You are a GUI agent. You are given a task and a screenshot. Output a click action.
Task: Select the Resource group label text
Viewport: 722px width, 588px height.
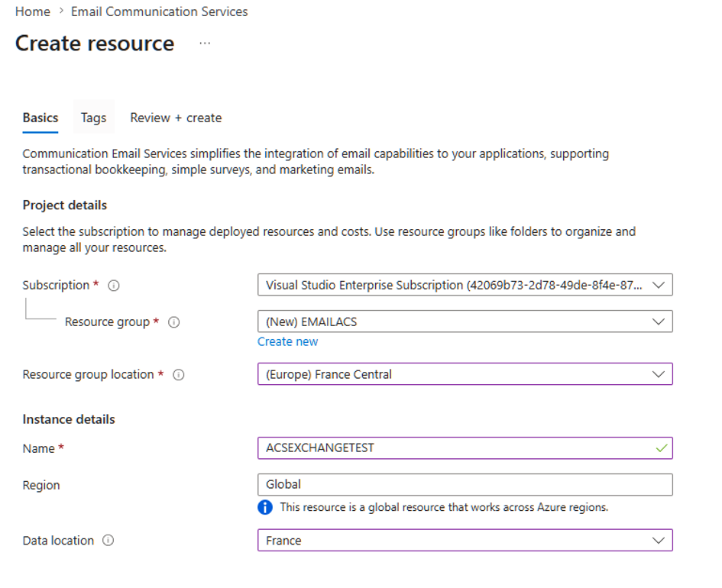107,322
